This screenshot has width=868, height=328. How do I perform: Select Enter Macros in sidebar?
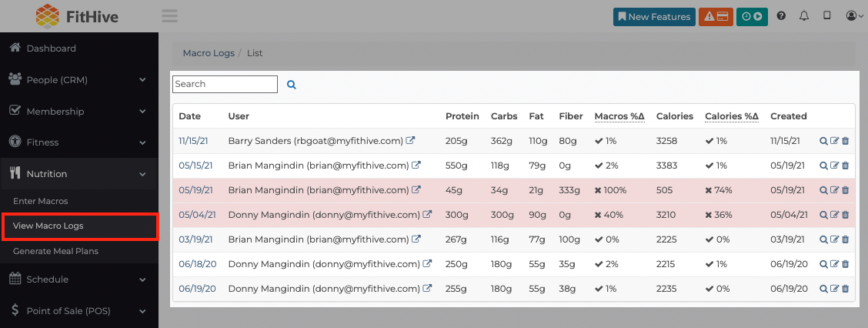pos(41,201)
